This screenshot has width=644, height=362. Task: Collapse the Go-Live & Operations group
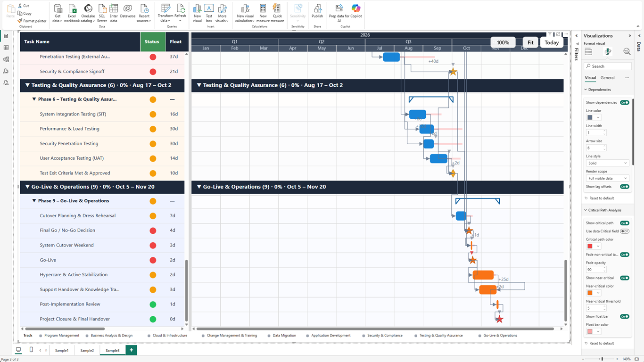pos(27,187)
